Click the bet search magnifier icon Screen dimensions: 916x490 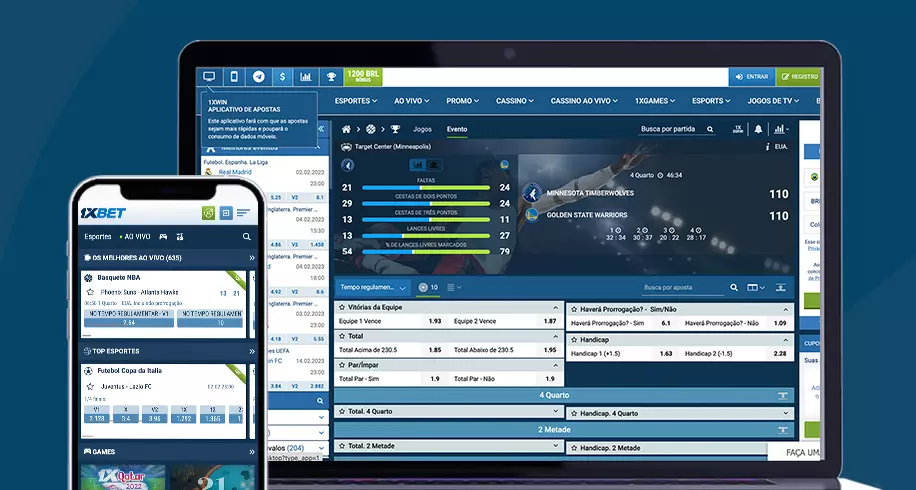coord(734,287)
